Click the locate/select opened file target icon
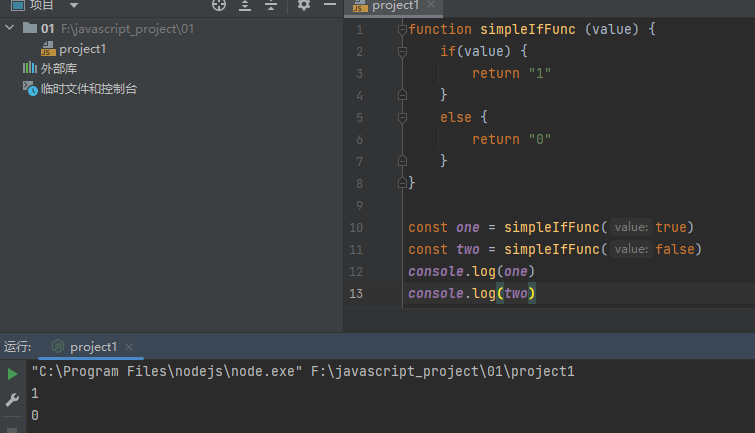This screenshot has width=755, height=433. click(219, 5)
